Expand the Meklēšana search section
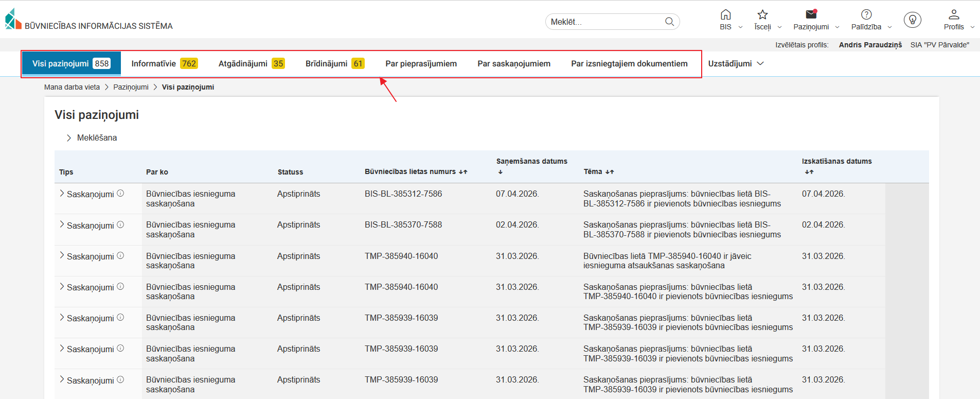This screenshot has height=399, width=980. [x=69, y=138]
